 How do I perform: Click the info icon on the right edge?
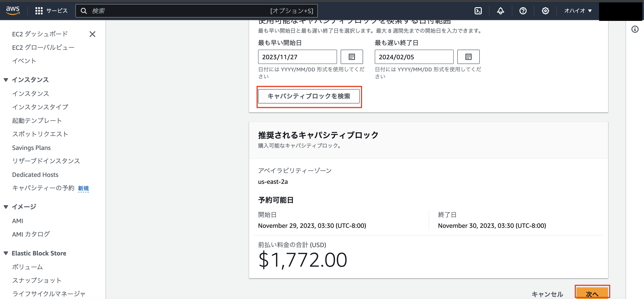(635, 29)
